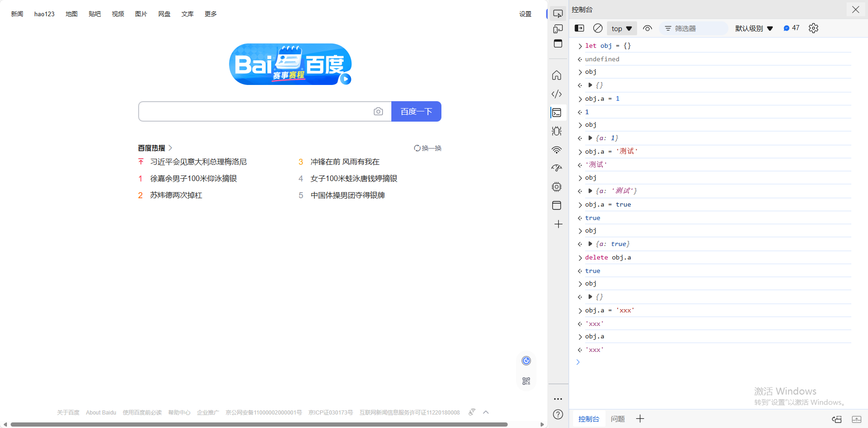Add more tools with plus icon
Viewport: 868px width, 428px height.
(x=558, y=224)
